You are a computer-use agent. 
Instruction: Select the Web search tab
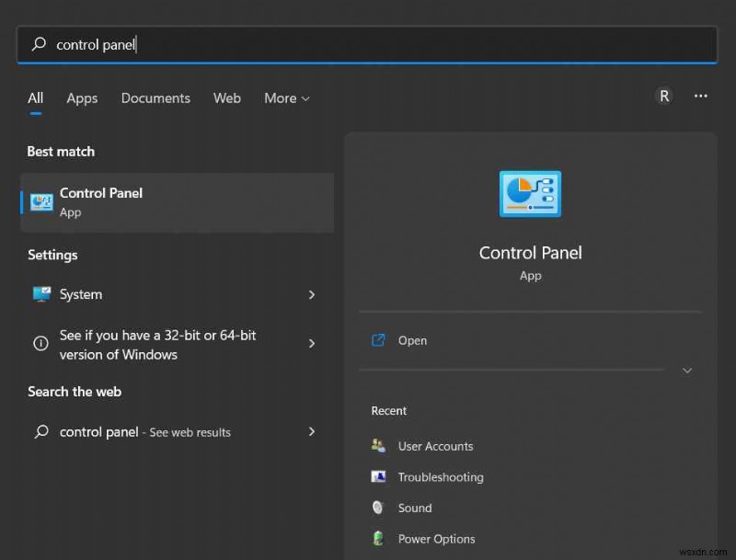226,98
